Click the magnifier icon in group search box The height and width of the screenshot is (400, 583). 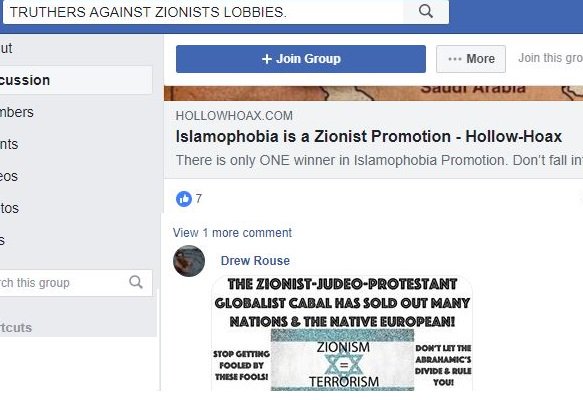(x=136, y=282)
